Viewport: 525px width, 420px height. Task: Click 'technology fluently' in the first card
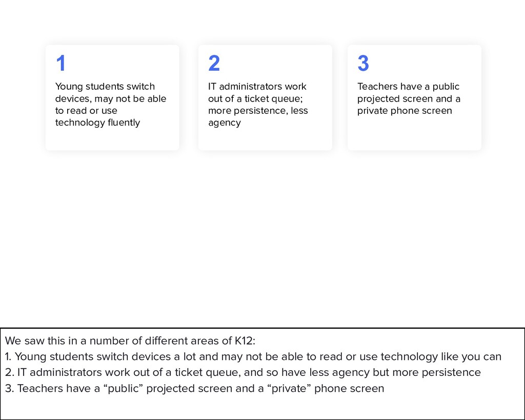[97, 123]
